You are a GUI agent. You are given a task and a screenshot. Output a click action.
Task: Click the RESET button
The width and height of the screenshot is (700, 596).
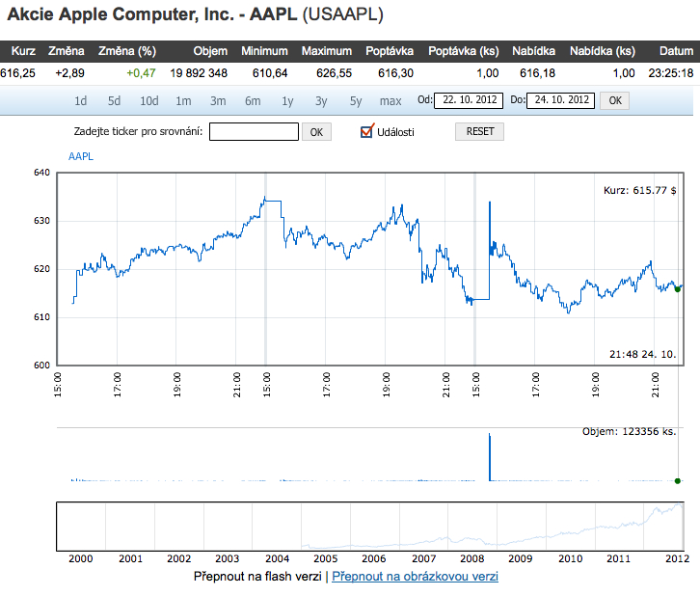479,132
